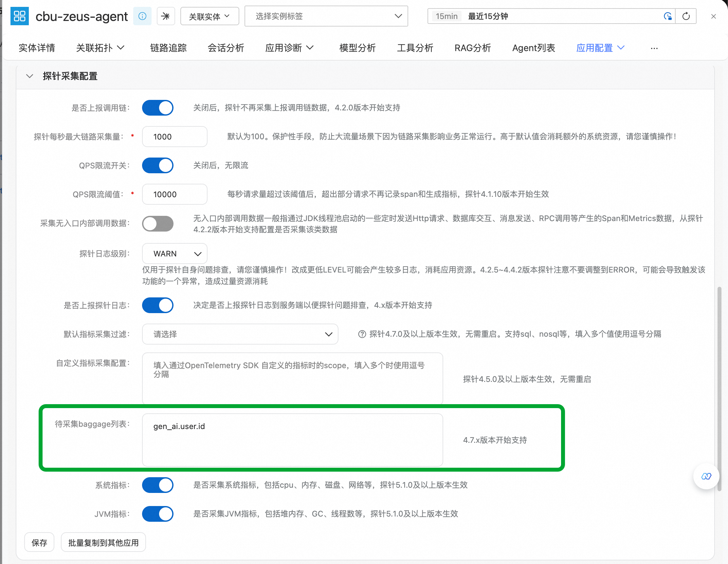Toggle the 是否上报探针日志 switch

tap(158, 305)
